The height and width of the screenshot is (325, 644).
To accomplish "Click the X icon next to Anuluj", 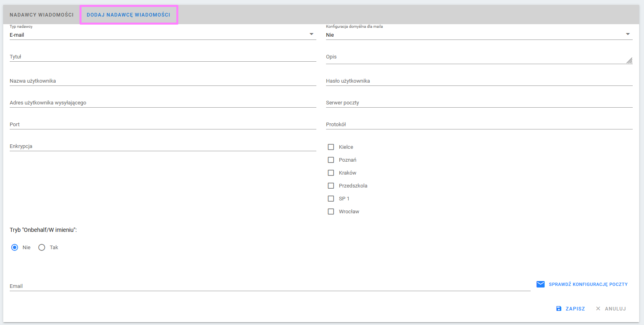I will [x=598, y=308].
